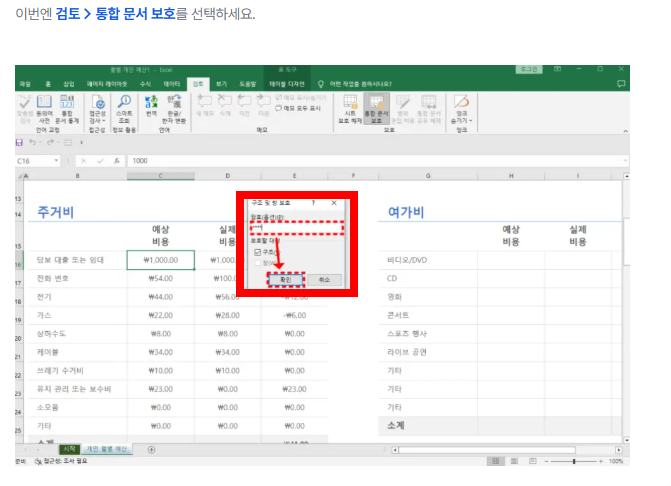Screen dimensions: 671x486
Task: Click horizontal scrollbar right arrow
Action: coord(618,450)
